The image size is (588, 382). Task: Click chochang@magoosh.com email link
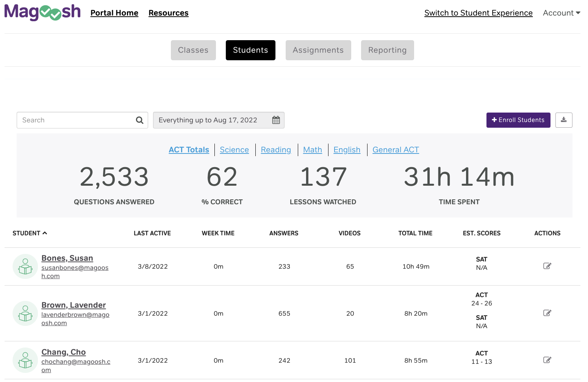click(76, 366)
